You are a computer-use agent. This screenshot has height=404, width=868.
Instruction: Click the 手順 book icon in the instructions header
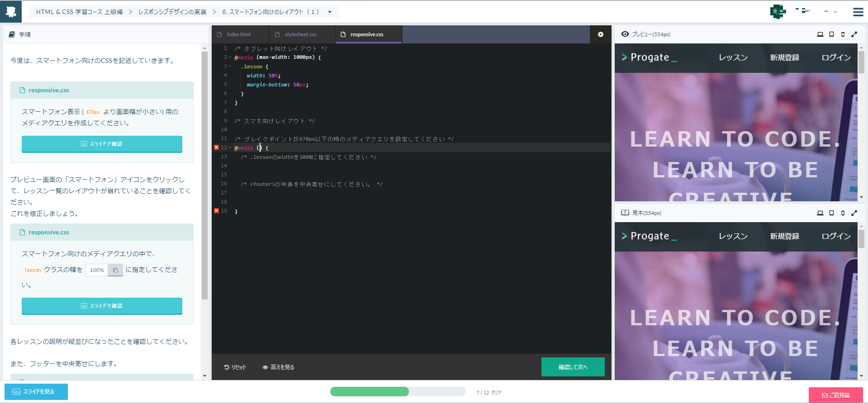tap(12, 34)
